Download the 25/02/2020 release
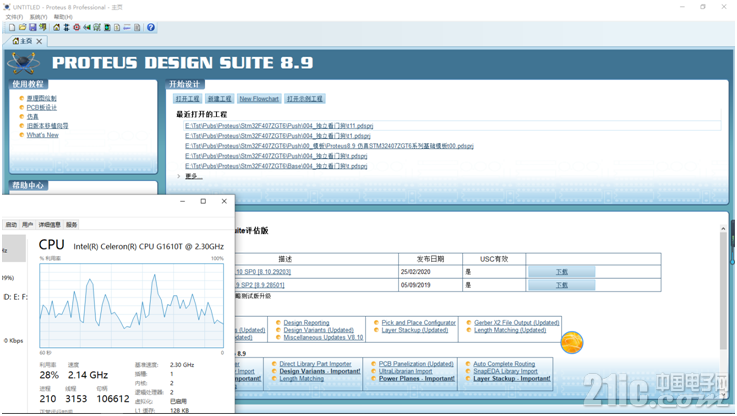Image resolution: width=737 pixels, height=416 pixels. (x=562, y=272)
